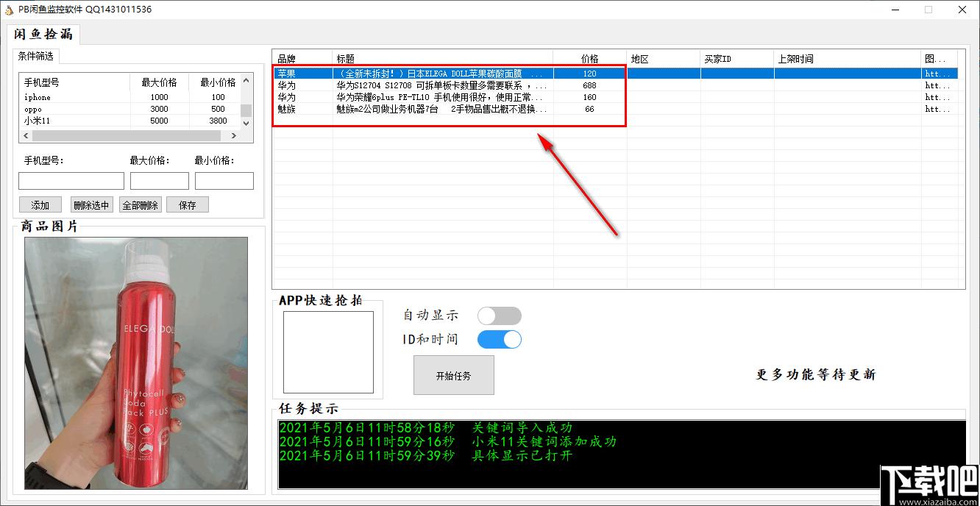Click the 最小价格 filter column header
Image resolution: width=980 pixels, height=506 pixels.
[x=215, y=82]
